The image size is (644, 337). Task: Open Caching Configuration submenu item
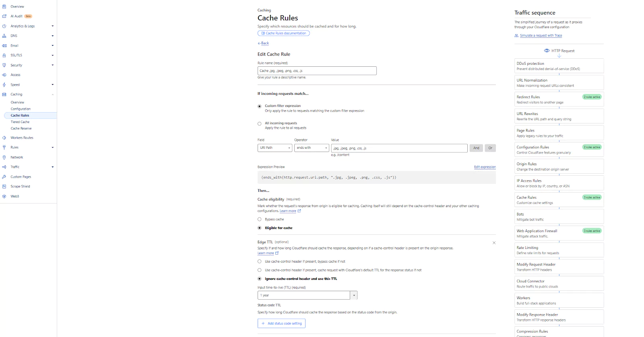pos(21,109)
